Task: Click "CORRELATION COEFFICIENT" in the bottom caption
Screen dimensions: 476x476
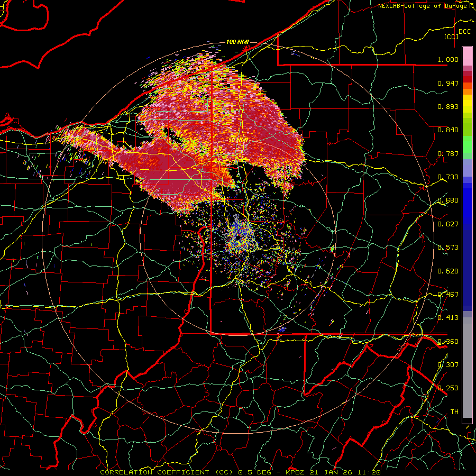Action: coord(154,472)
